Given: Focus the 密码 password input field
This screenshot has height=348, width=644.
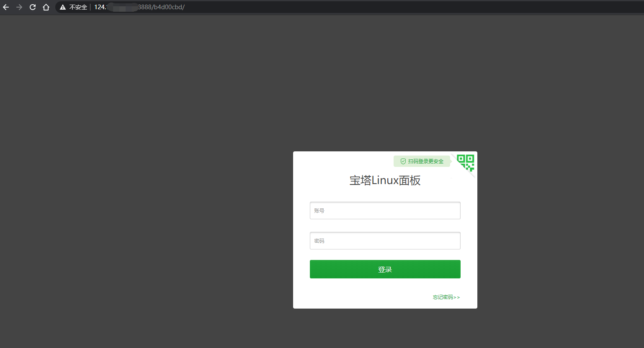Looking at the screenshot, I should pos(385,241).
